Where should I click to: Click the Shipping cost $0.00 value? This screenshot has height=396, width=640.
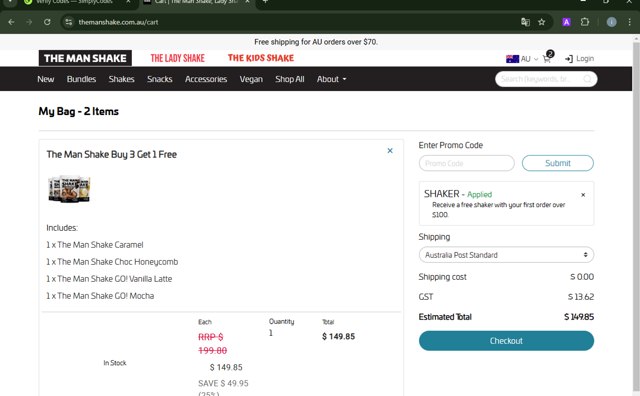(582, 277)
